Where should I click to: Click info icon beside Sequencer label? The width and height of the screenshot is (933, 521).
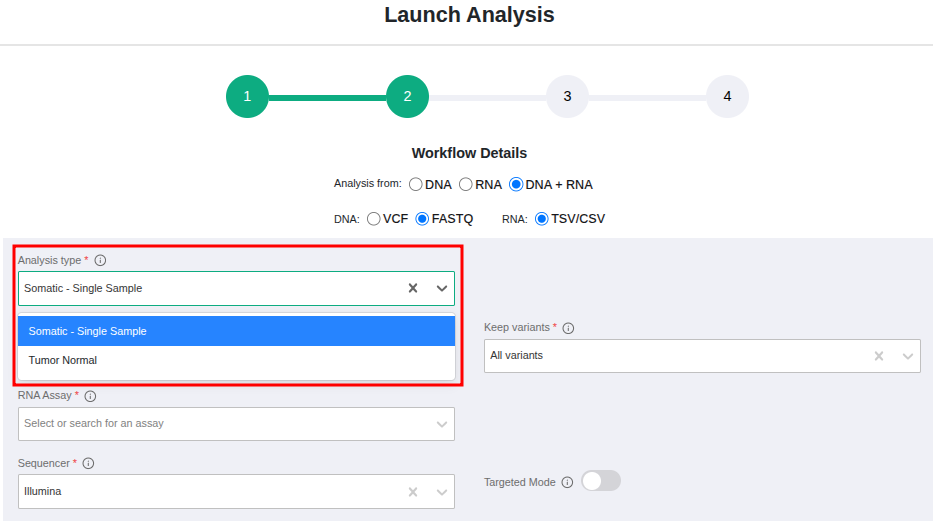point(88,464)
